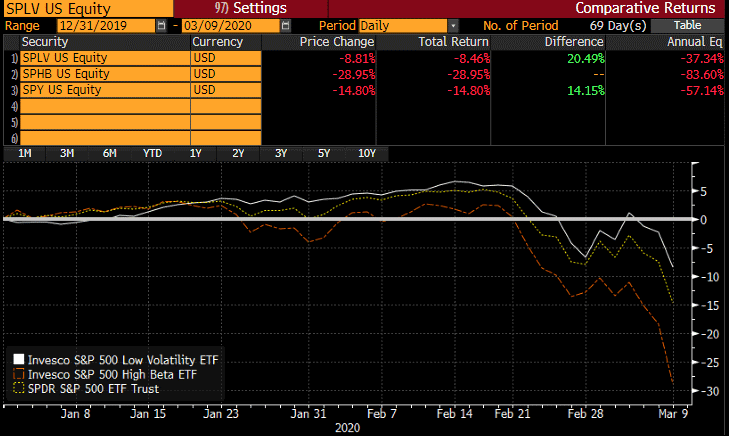Click the empty security field in row 5

pos(105,122)
